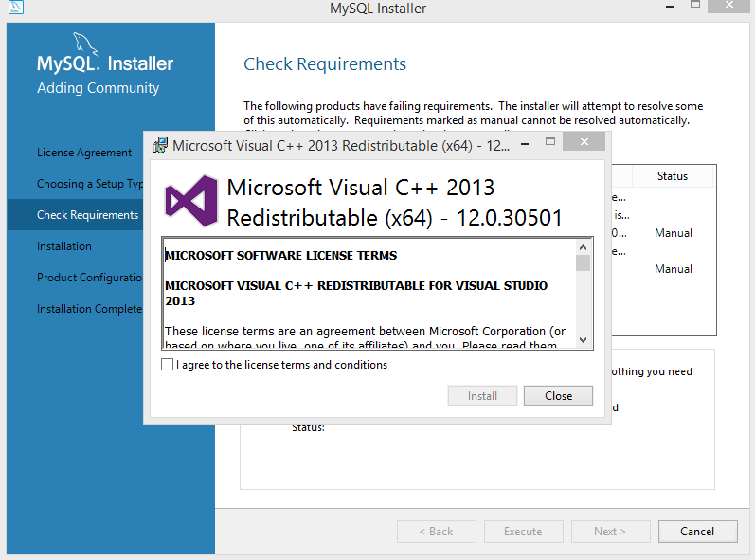Screen dimensions: 755x560
Task: Click the Visual C++ dialog title bar icon
Action: click(x=160, y=145)
